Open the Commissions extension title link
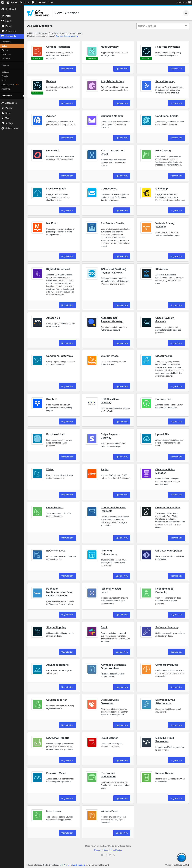192x868 pixels. click(55, 507)
